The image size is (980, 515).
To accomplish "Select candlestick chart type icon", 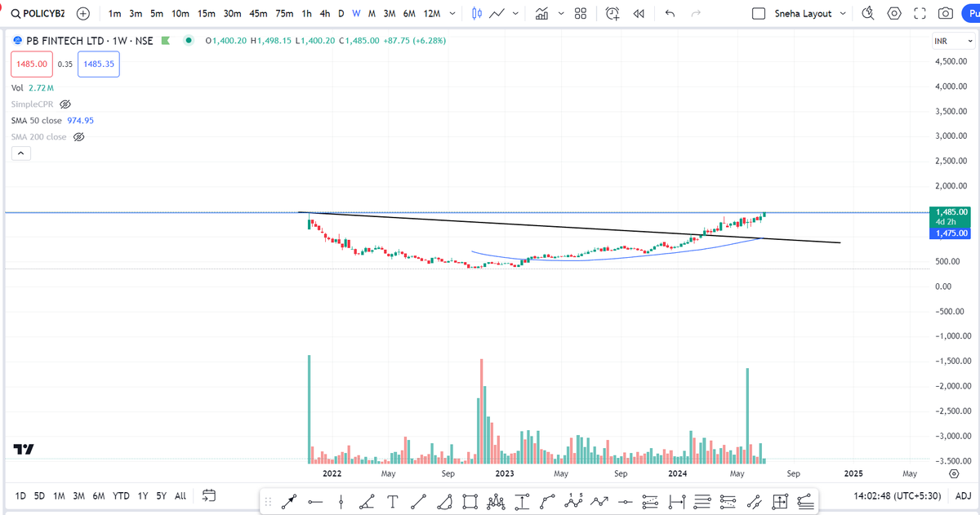I will (x=477, y=14).
